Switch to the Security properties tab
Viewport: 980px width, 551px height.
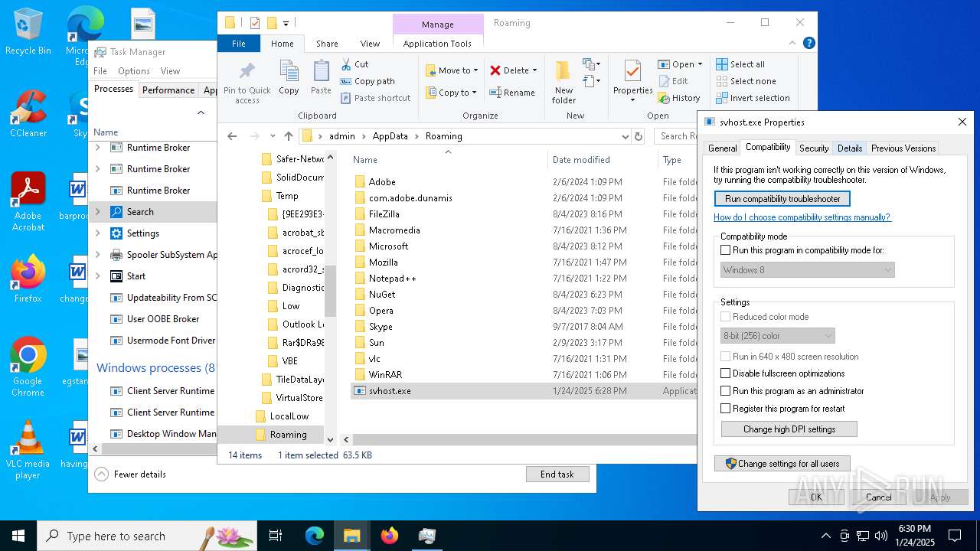click(814, 148)
